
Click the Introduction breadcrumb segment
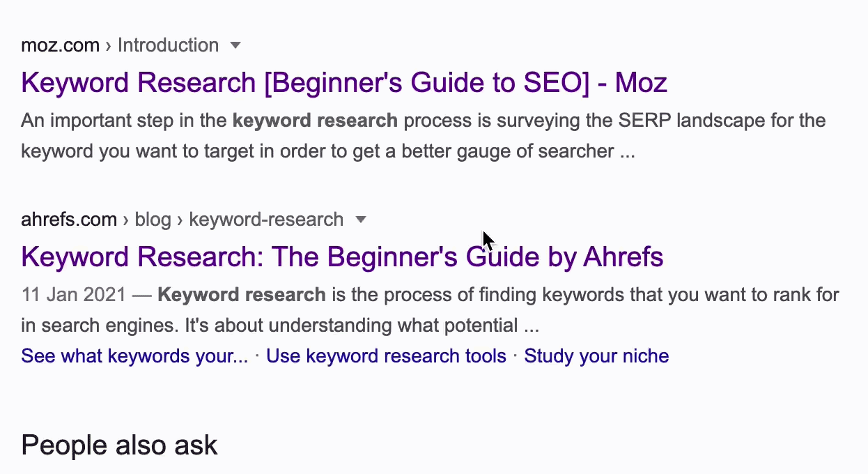(169, 45)
